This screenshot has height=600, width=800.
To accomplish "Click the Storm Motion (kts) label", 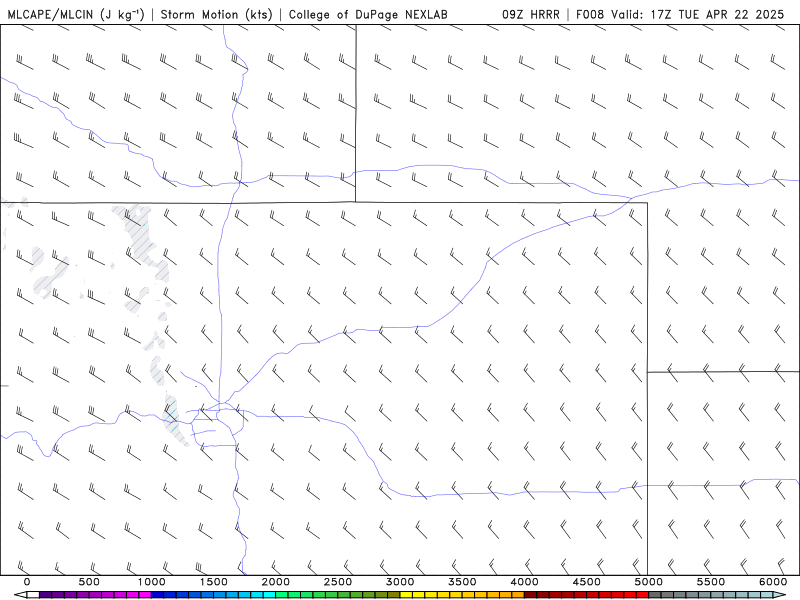I will click(x=217, y=15).
